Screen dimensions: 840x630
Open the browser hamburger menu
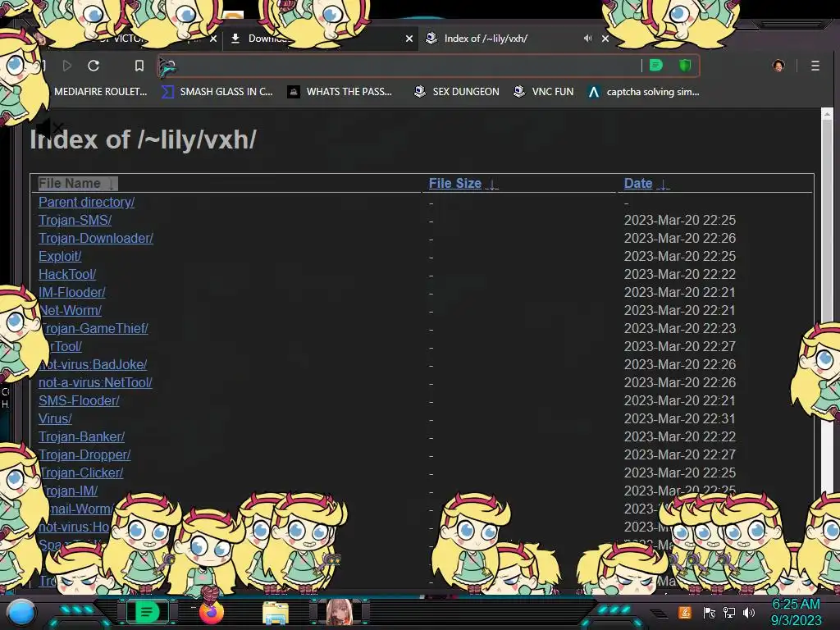(x=815, y=66)
